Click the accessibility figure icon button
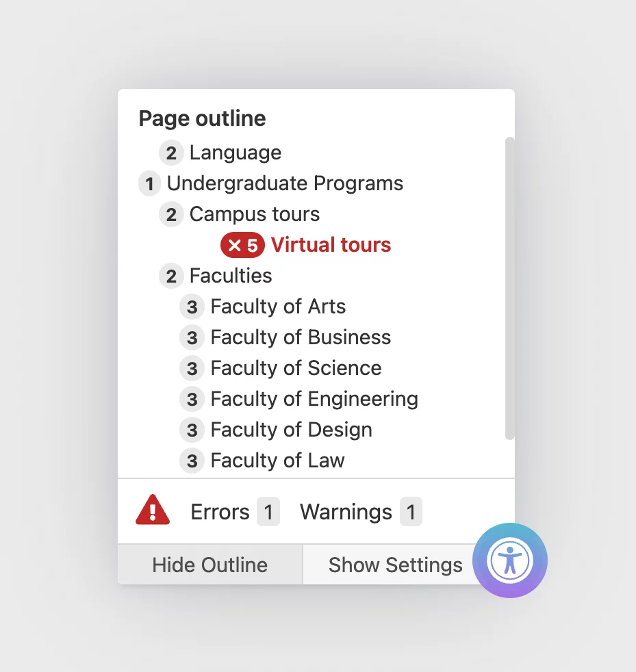The width and height of the screenshot is (636, 672). 509,560
